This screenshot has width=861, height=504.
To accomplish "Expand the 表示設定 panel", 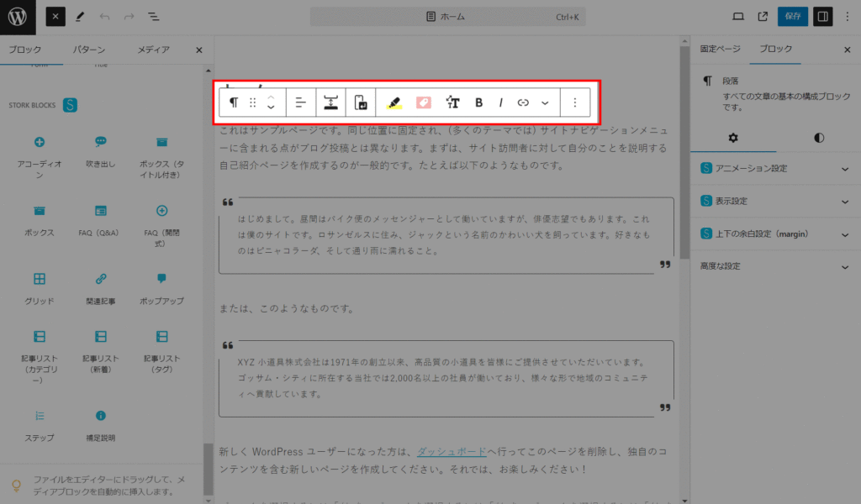I will 775,202.
